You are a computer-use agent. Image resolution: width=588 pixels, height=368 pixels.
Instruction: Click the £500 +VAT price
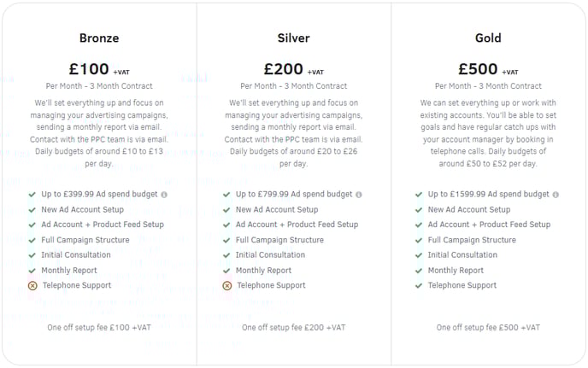point(488,69)
